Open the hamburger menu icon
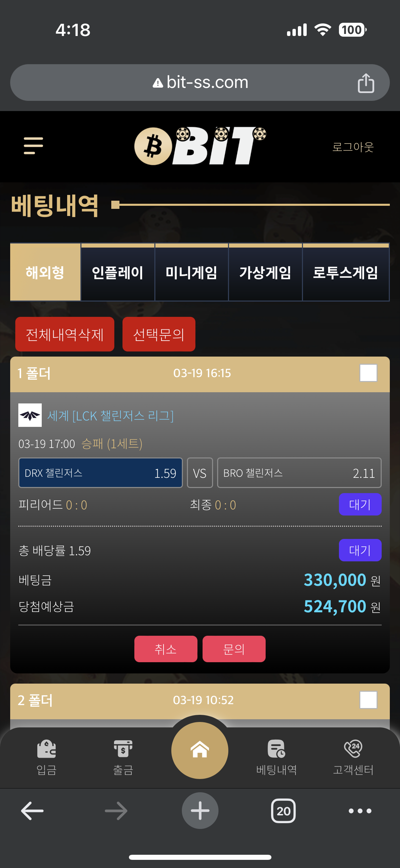Viewport: 400px width, 868px height. [33, 146]
